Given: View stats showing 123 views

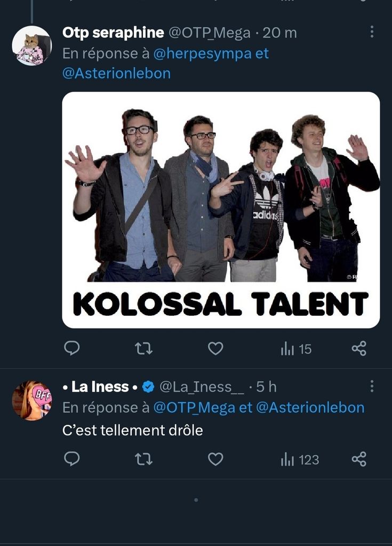Looking at the screenshot, I should pyautogui.click(x=300, y=460).
